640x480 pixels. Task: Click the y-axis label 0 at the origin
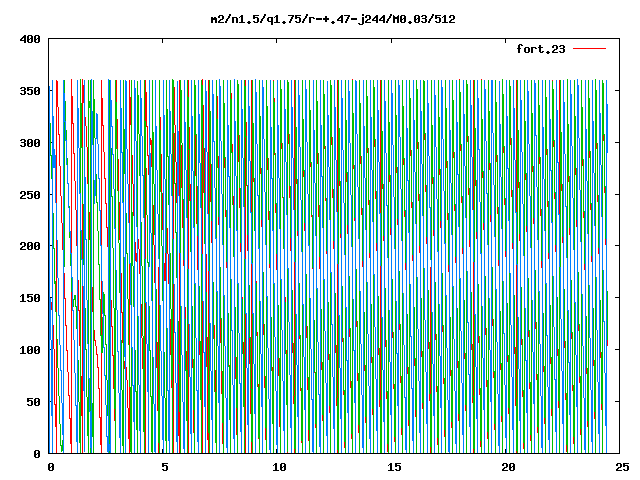(37, 454)
